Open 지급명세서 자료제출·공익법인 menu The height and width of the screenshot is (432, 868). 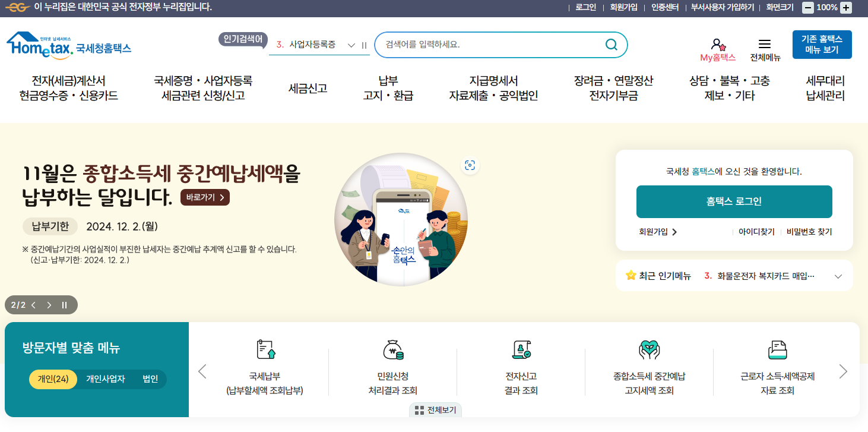tap(493, 89)
